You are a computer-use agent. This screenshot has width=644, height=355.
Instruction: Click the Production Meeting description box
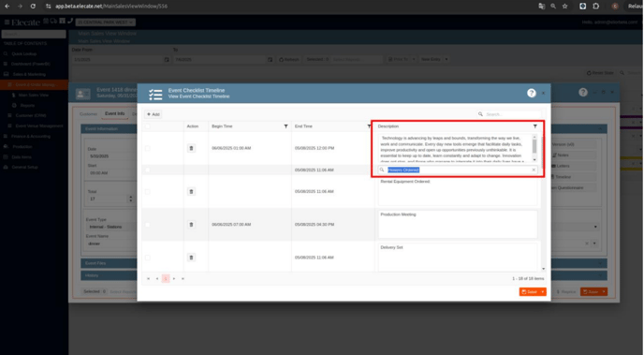[458, 225]
